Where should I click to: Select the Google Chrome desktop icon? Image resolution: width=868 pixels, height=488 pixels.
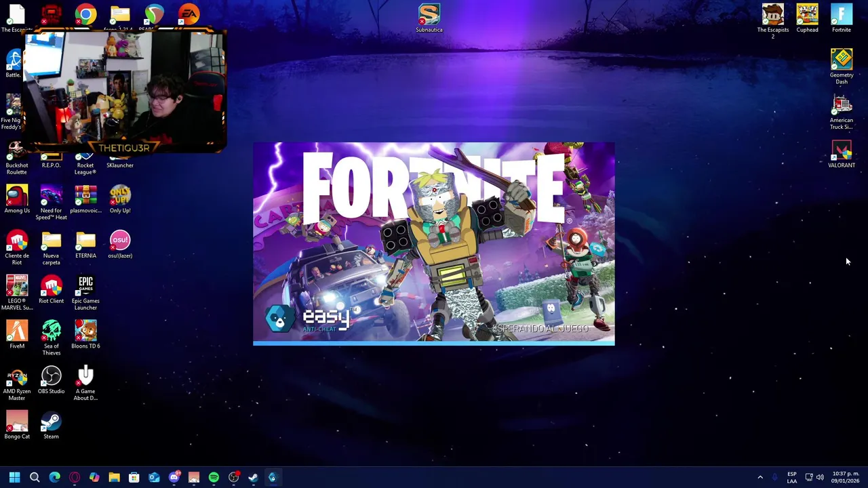[85, 14]
